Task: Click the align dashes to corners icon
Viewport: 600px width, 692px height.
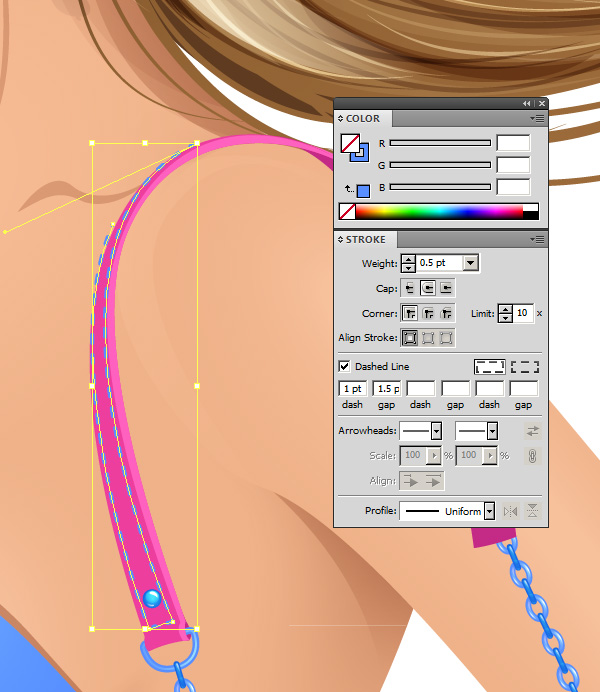Action: (x=524, y=367)
